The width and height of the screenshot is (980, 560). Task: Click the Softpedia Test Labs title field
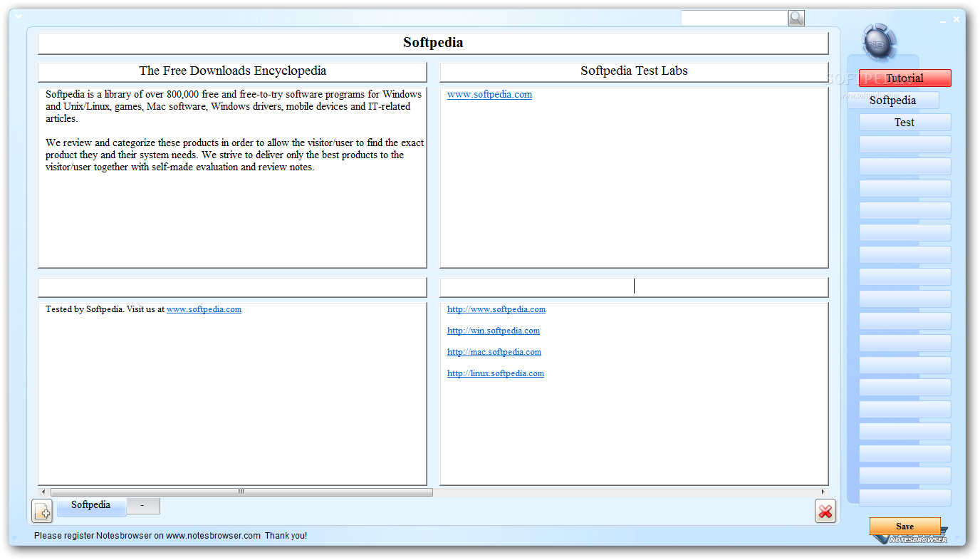[634, 71]
